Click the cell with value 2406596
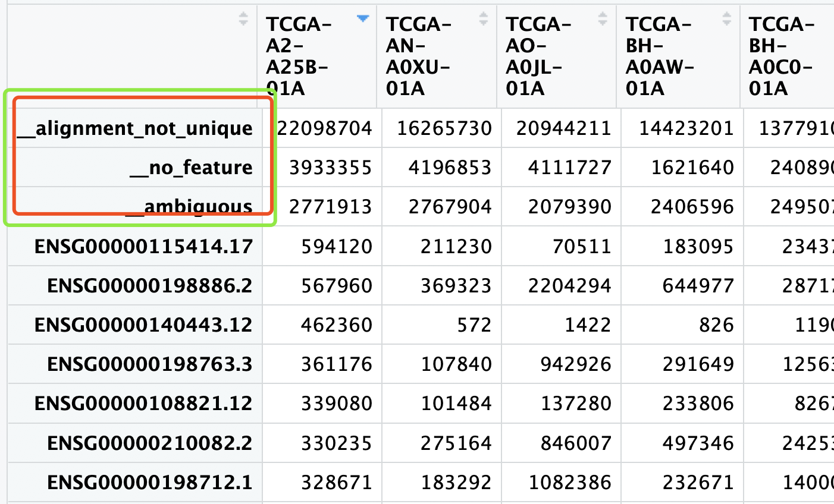The image size is (834, 504). point(682,207)
